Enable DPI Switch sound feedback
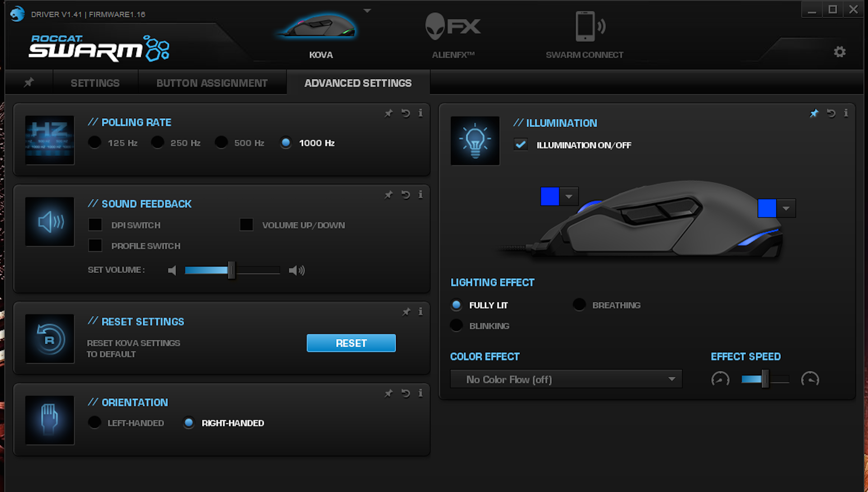 point(95,225)
